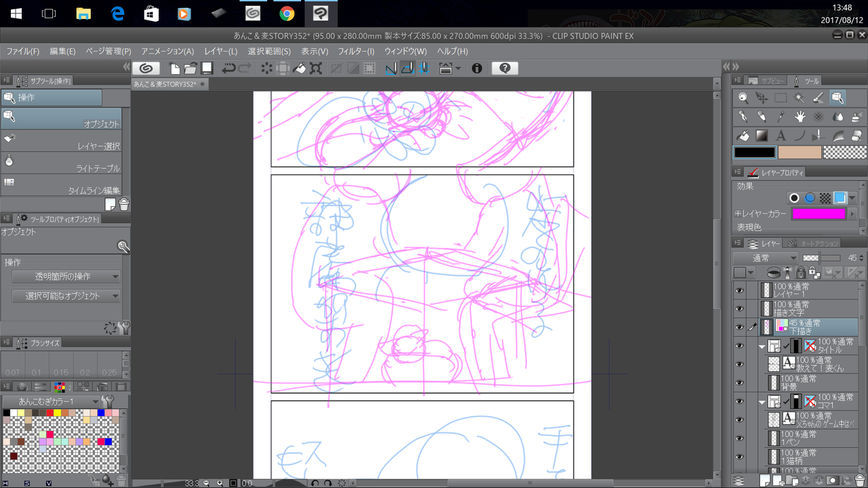Select the rectangular Selection marquee tool
The image size is (868, 488).
click(781, 98)
